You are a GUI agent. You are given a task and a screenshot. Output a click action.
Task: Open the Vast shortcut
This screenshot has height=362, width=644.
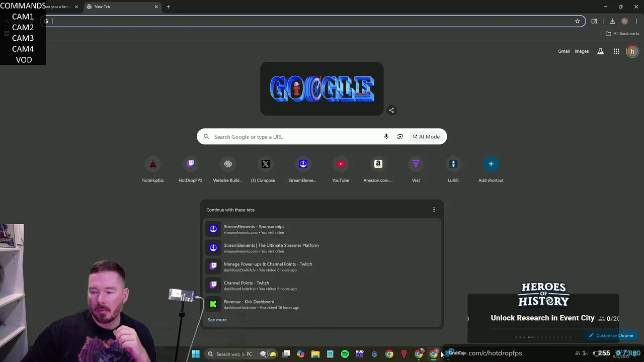tap(416, 170)
